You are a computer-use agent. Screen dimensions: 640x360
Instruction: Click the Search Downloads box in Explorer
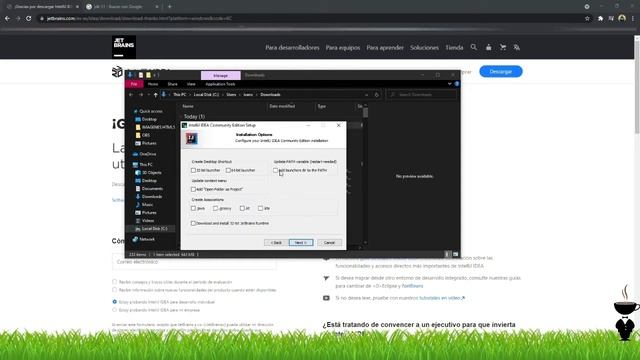click(421, 95)
